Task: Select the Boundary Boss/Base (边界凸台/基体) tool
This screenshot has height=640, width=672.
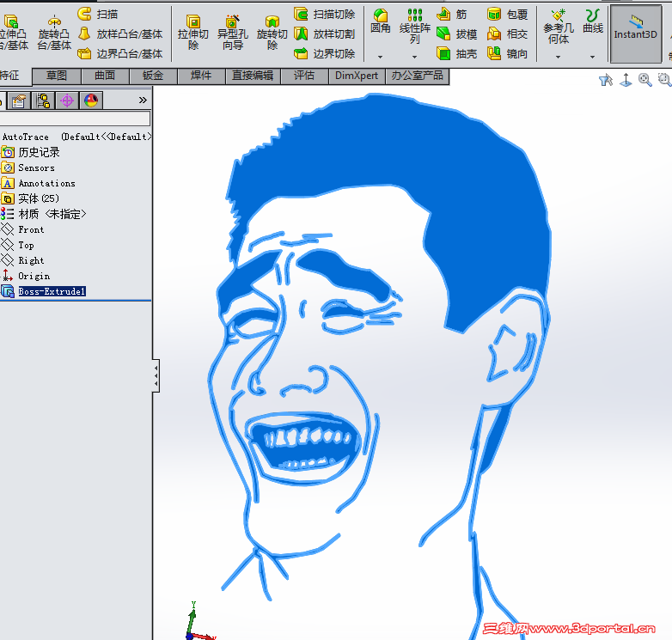Action: point(120,53)
